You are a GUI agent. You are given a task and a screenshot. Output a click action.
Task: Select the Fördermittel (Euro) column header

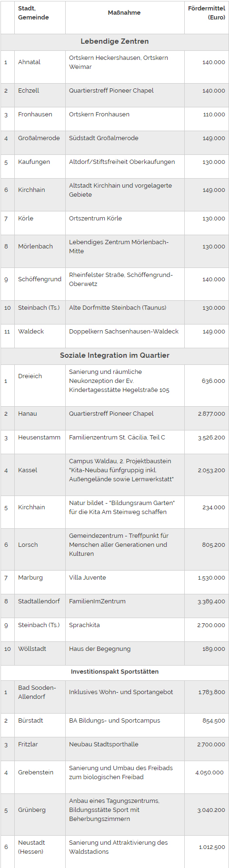[207, 13]
